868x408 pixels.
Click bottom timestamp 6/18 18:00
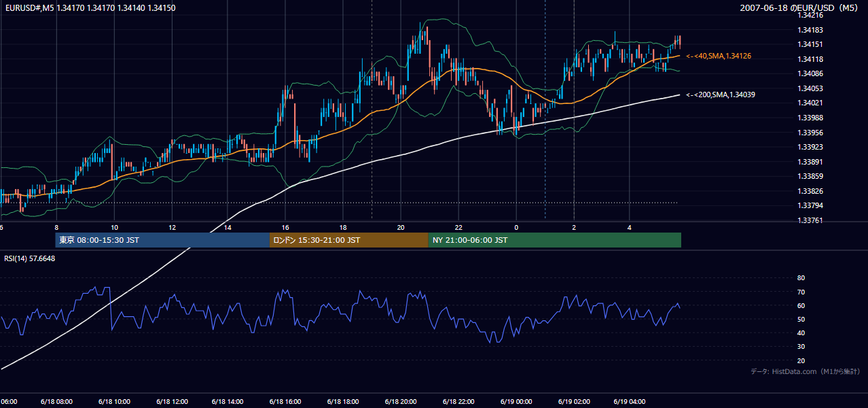(x=343, y=402)
